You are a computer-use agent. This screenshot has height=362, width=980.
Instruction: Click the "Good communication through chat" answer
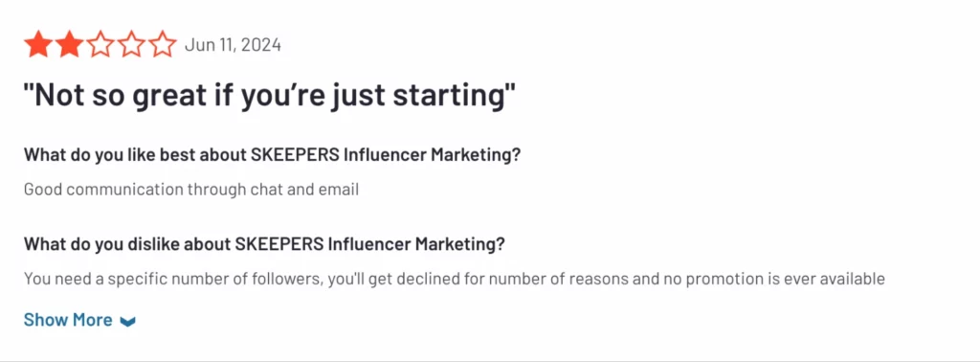191,190
